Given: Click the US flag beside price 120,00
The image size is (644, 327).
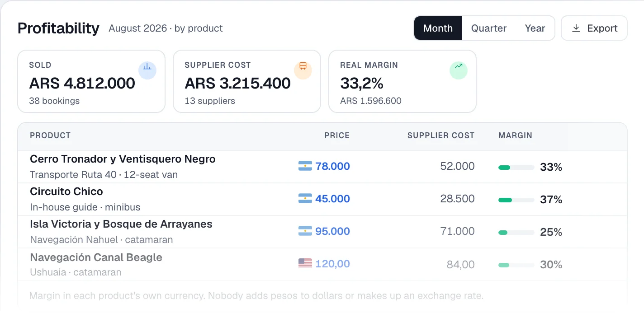Looking at the screenshot, I should coord(305,264).
